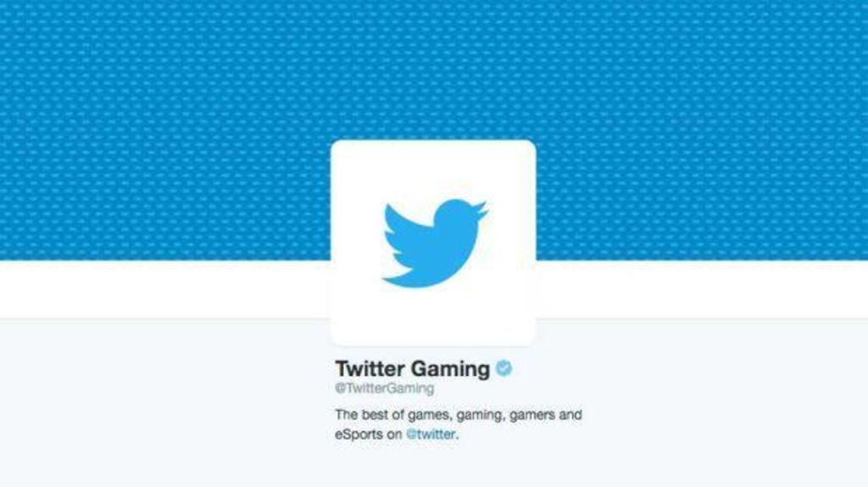Click the pale gray area below the bio
868x487 pixels.
(434, 466)
